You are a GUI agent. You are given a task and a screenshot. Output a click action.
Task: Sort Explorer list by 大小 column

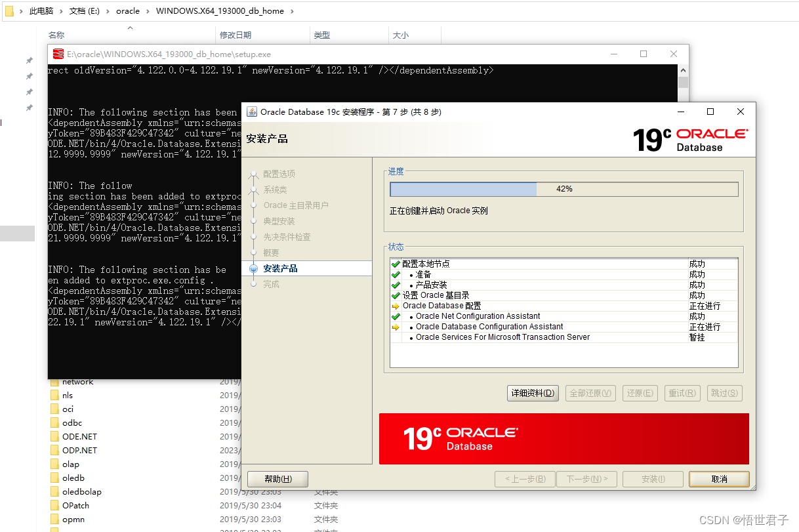(401, 35)
